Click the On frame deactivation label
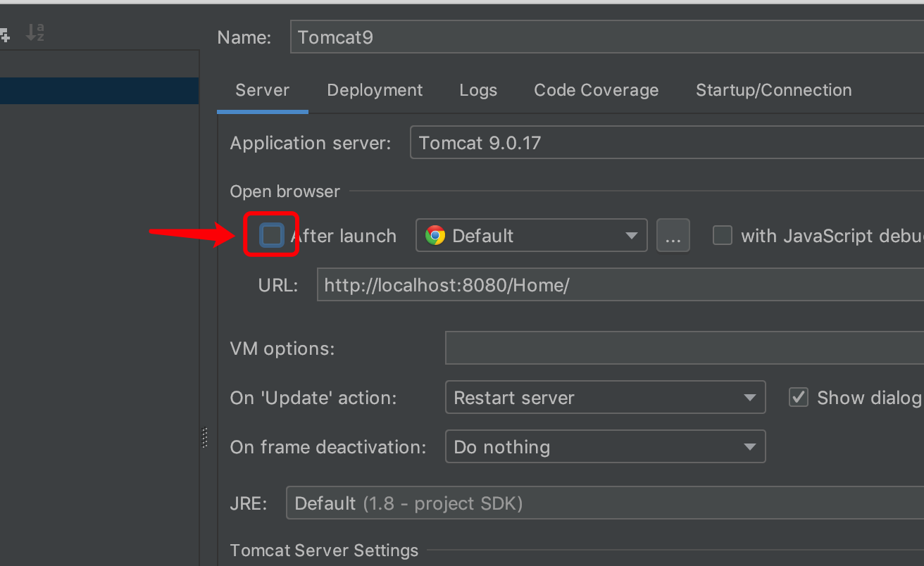 328,447
